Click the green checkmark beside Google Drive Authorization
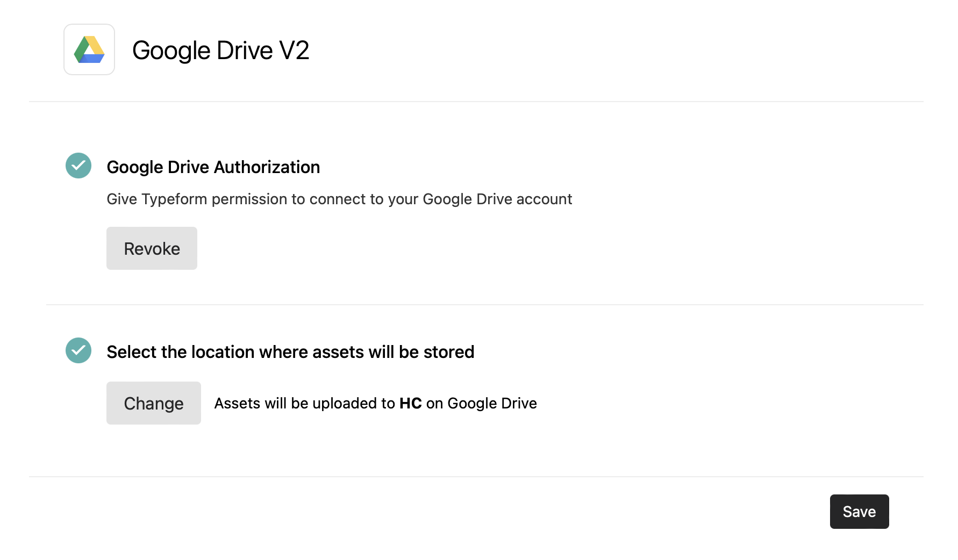This screenshot has width=958, height=560. coord(78,166)
